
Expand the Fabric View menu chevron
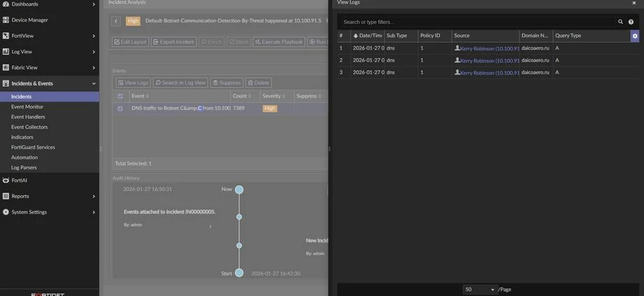click(94, 67)
